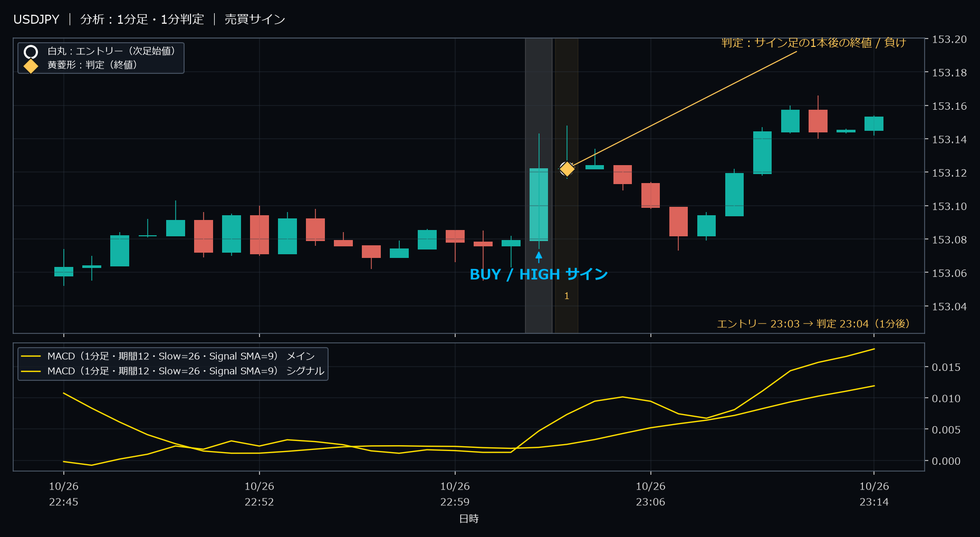Image resolution: width=980 pixels, height=537 pixels.
Task: Click the 0.005 MACD axis label
Action: pyautogui.click(x=946, y=430)
